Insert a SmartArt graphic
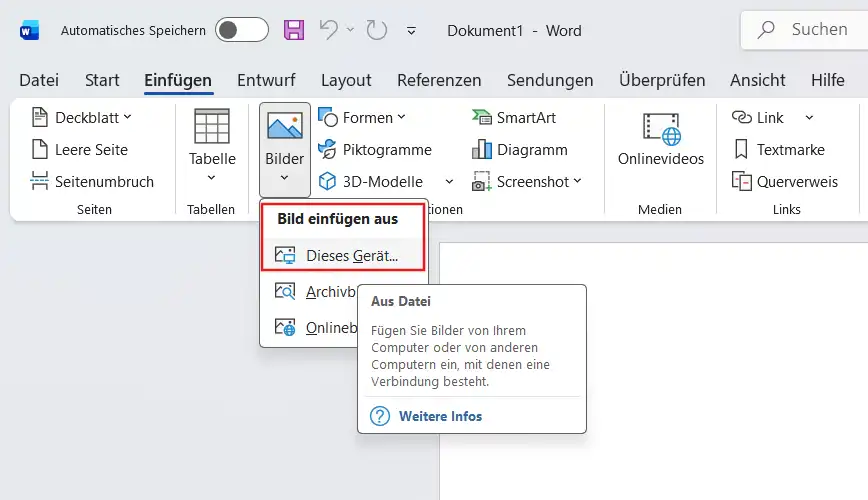Image resolution: width=868 pixels, height=500 pixels. click(514, 117)
